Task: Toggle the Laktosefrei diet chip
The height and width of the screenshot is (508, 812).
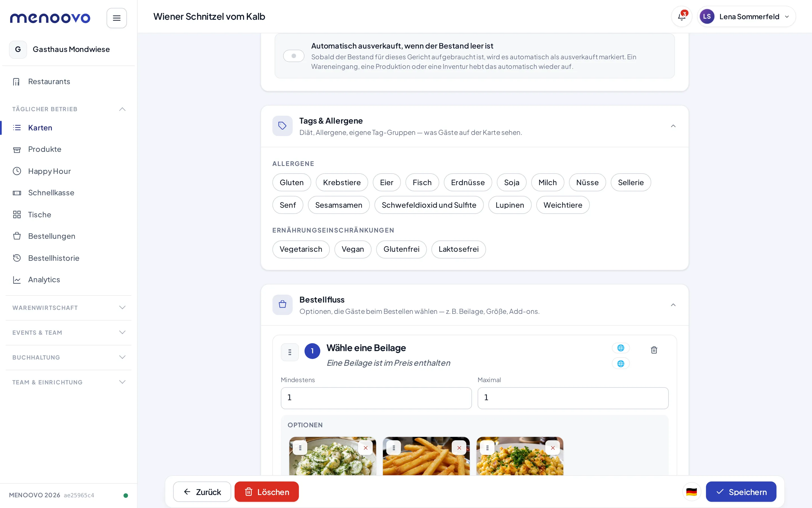Action: [x=458, y=249]
